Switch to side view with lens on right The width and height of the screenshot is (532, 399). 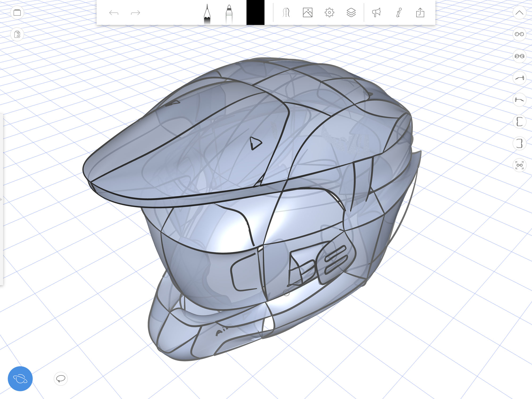click(519, 78)
